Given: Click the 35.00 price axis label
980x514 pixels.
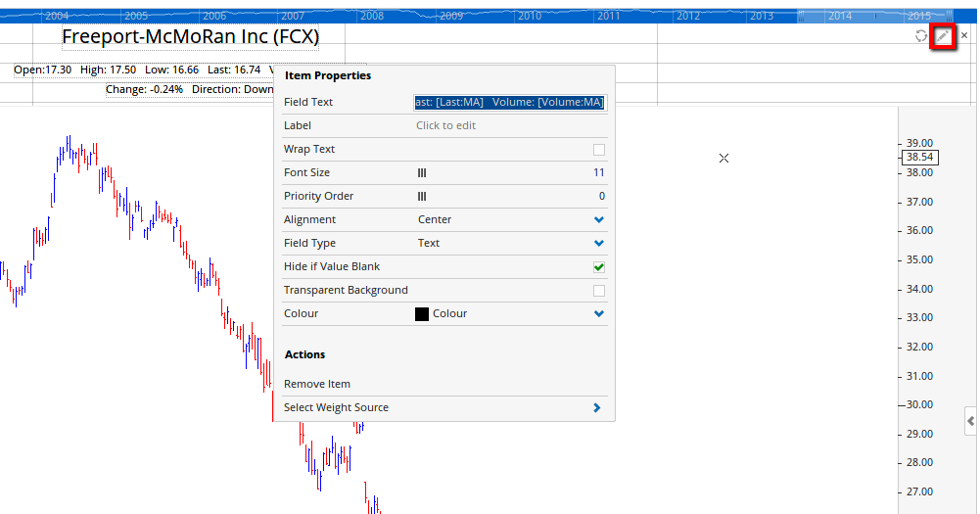Looking at the screenshot, I should pyautogui.click(x=919, y=259).
